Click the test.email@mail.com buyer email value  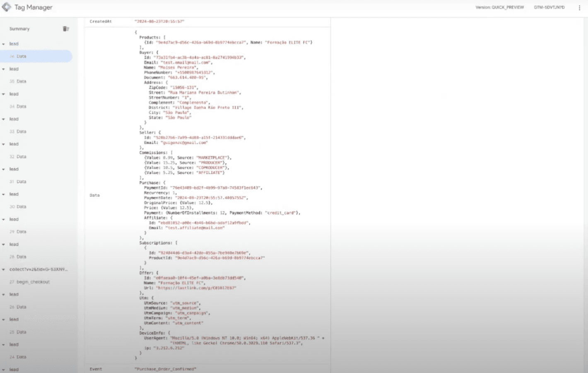[x=186, y=63]
